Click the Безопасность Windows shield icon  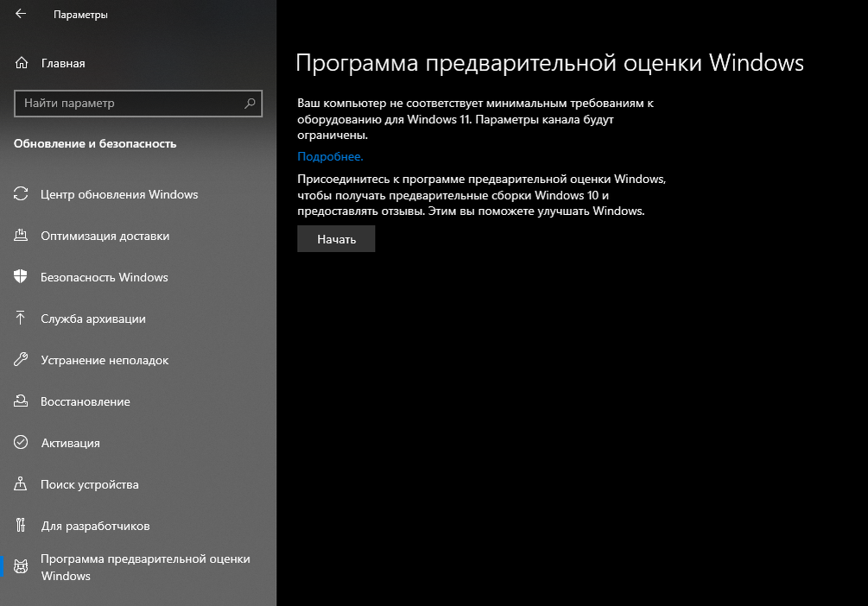[x=21, y=277]
